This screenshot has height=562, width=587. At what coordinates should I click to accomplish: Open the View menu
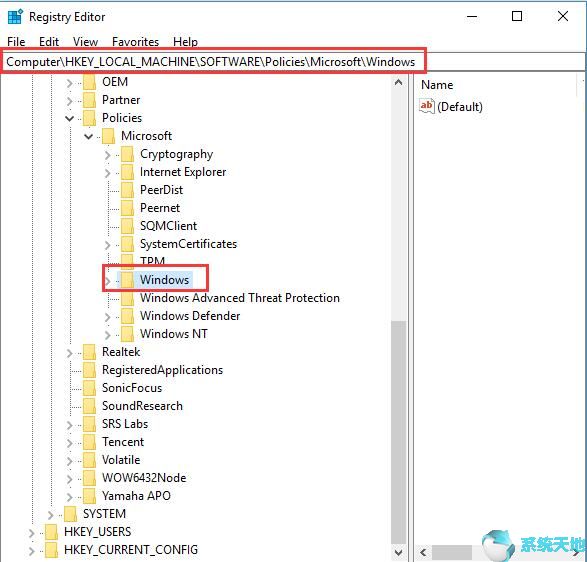tap(85, 42)
